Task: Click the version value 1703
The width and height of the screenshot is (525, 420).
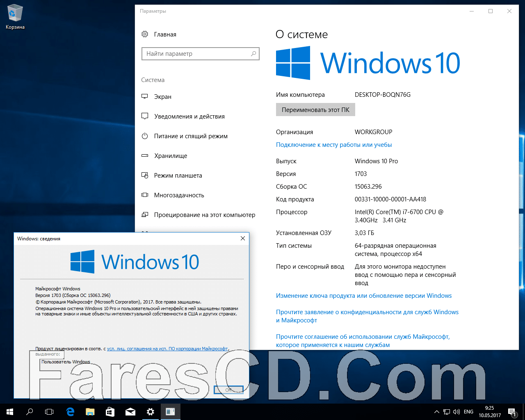Action: tap(361, 174)
